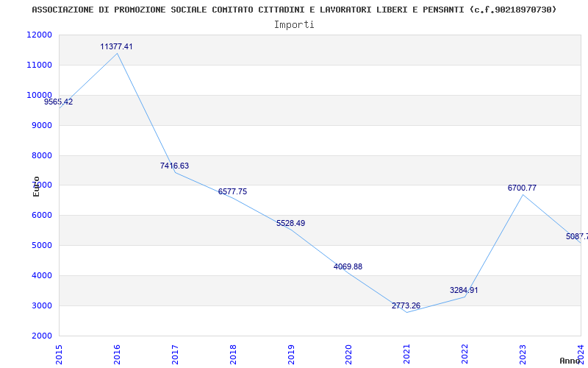The width and height of the screenshot is (588, 368).
Task: Click the 'Importi' subtitle
Action: pos(294,25)
